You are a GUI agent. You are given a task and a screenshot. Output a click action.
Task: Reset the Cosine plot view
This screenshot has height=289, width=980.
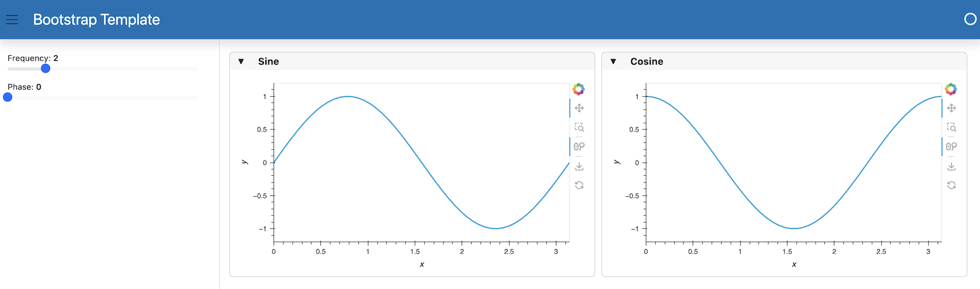[951, 185]
